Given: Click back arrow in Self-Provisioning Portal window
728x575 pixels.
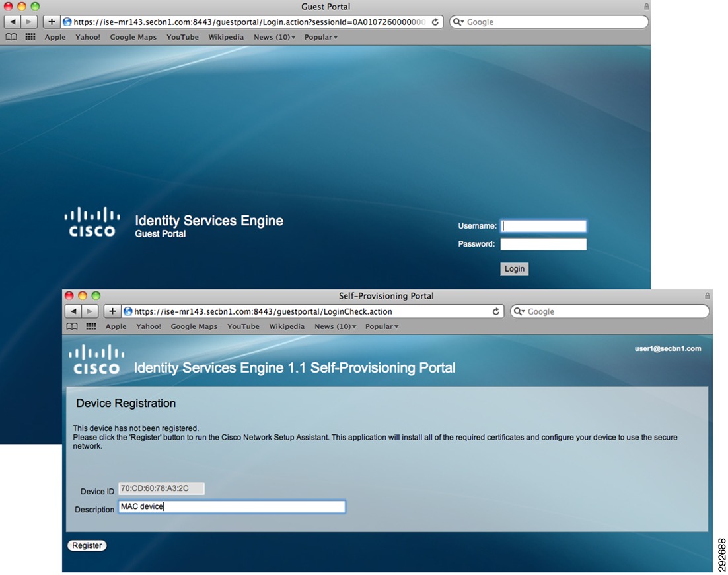Looking at the screenshot, I should (73, 311).
